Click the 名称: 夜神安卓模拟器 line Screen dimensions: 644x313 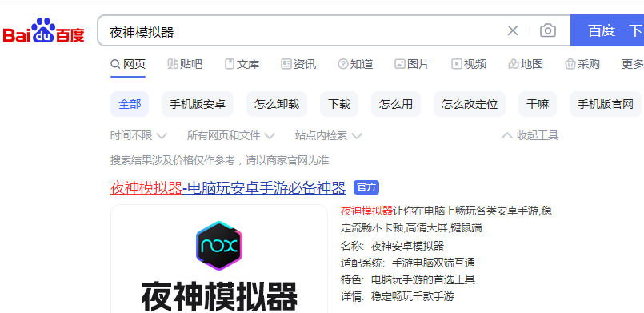(392, 246)
